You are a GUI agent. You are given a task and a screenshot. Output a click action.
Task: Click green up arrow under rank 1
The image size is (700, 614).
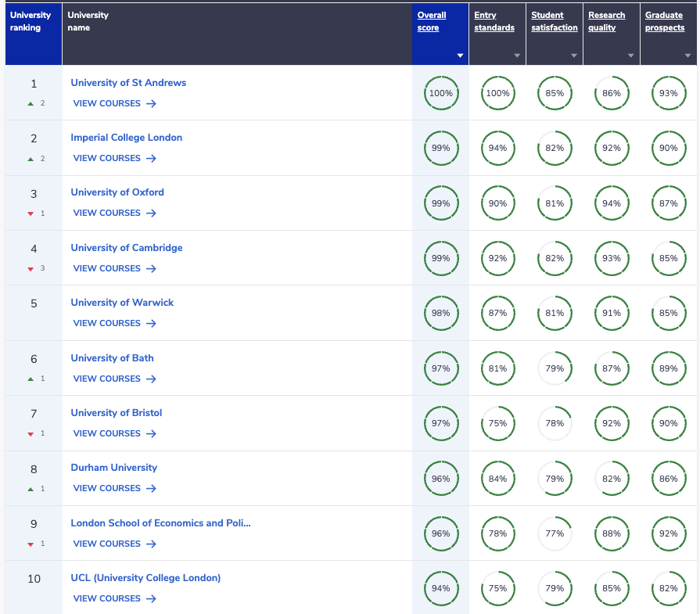click(x=31, y=103)
